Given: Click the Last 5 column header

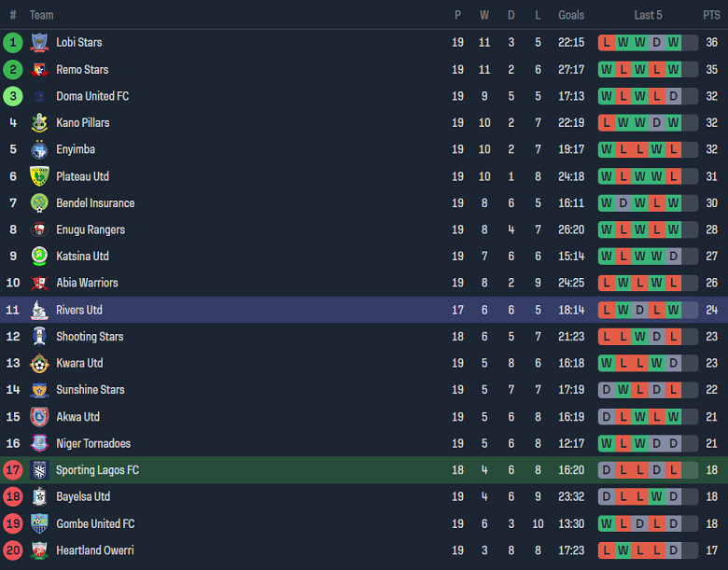Looking at the screenshot, I should [x=648, y=15].
